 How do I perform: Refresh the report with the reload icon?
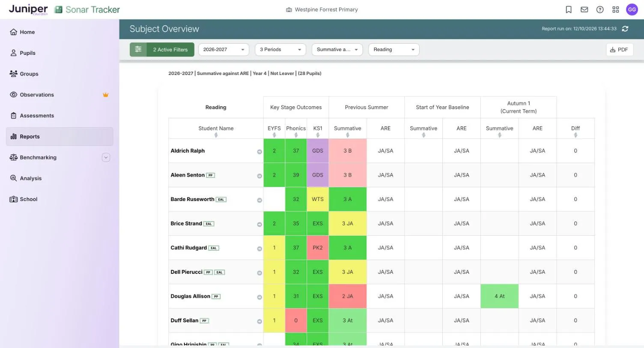point(625,29)
